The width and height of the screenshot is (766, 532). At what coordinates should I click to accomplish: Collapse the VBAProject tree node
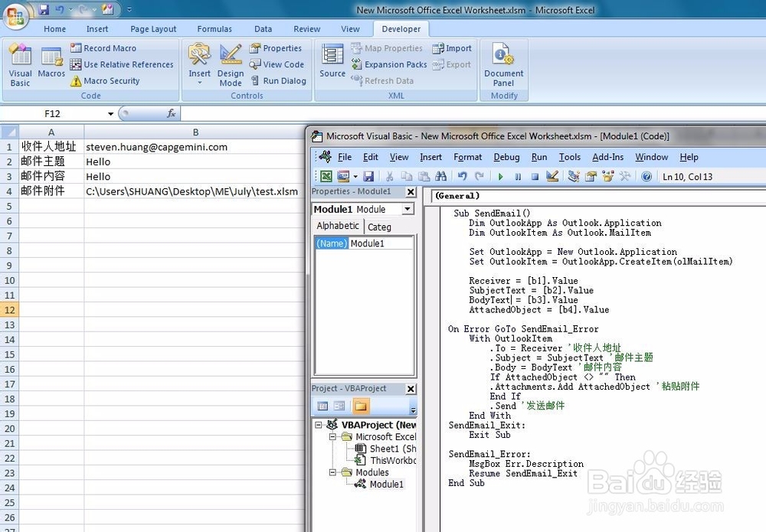(x=319, y=425)
